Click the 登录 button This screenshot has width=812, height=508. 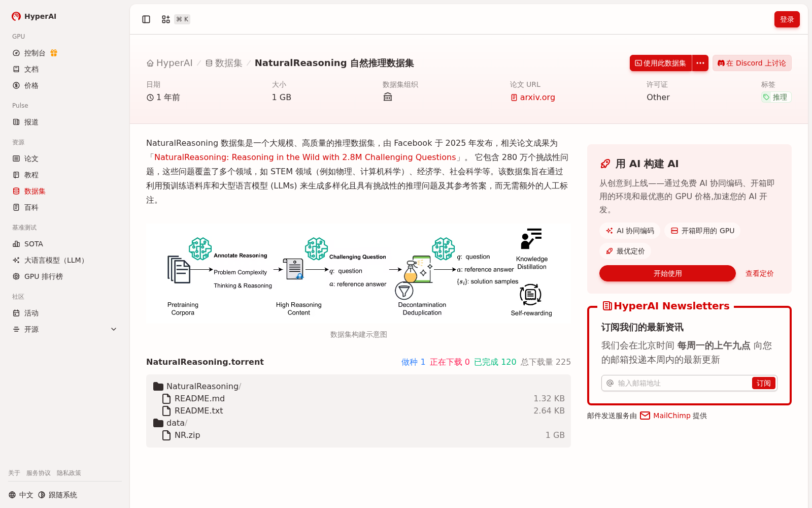787,19
